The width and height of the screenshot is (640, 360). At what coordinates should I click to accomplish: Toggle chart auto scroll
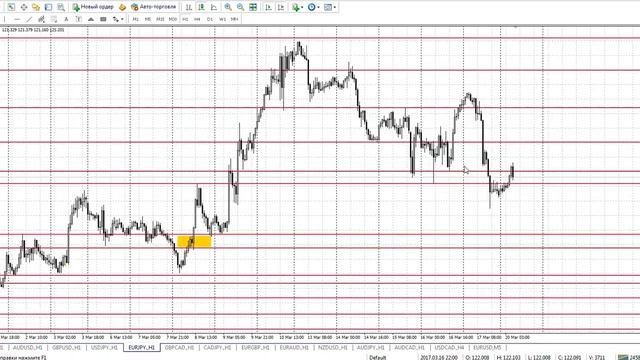tap(268, 7)
